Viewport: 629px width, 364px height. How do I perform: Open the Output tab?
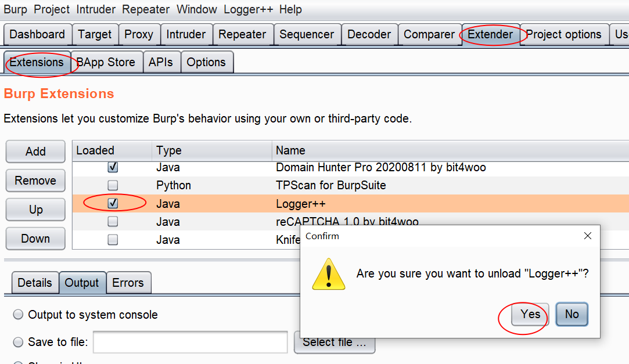coord(82,283)
